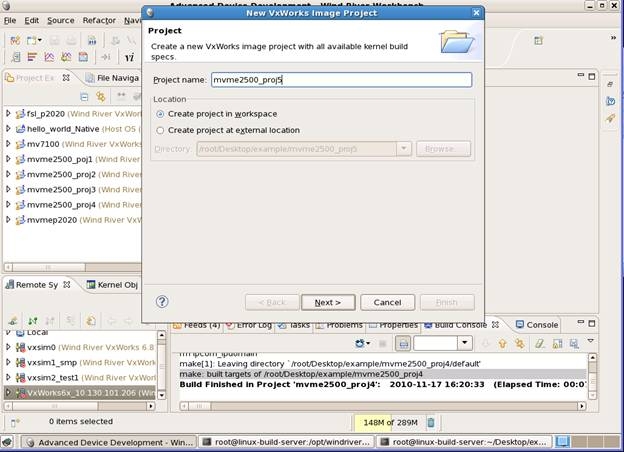
Task: Open the Source menu
Action: coord(60,20)
